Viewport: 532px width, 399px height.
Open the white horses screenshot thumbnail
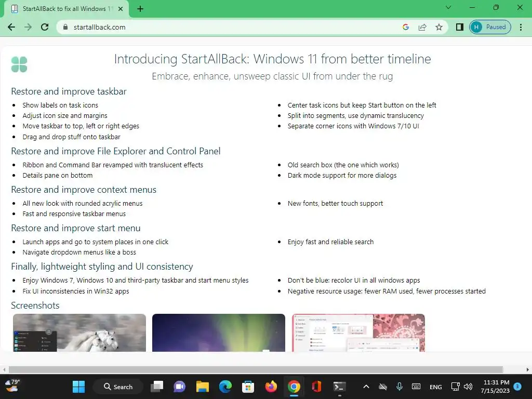coord(79,332)
